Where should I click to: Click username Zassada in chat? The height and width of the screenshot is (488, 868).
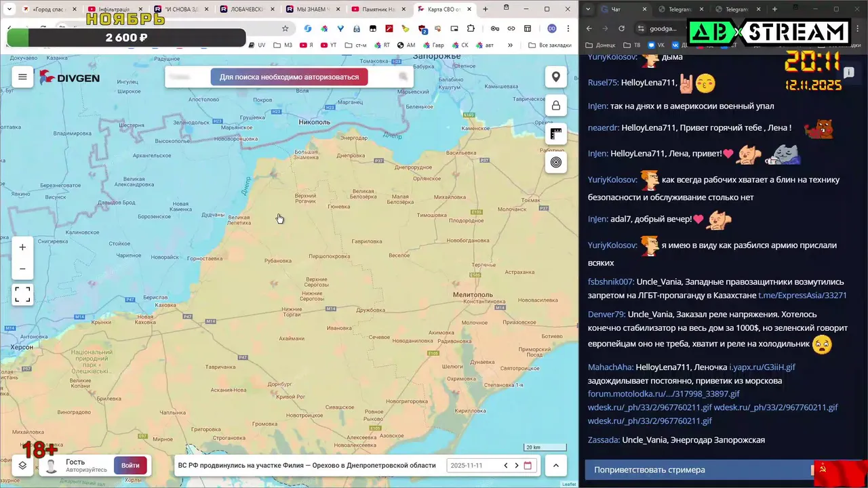coord(604,440)
